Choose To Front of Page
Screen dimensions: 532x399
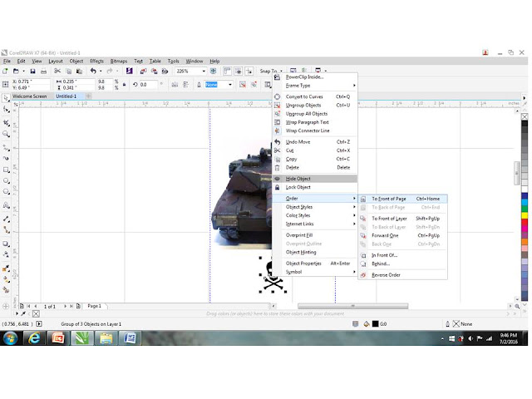pyautogui.click(x=402, y=199)
